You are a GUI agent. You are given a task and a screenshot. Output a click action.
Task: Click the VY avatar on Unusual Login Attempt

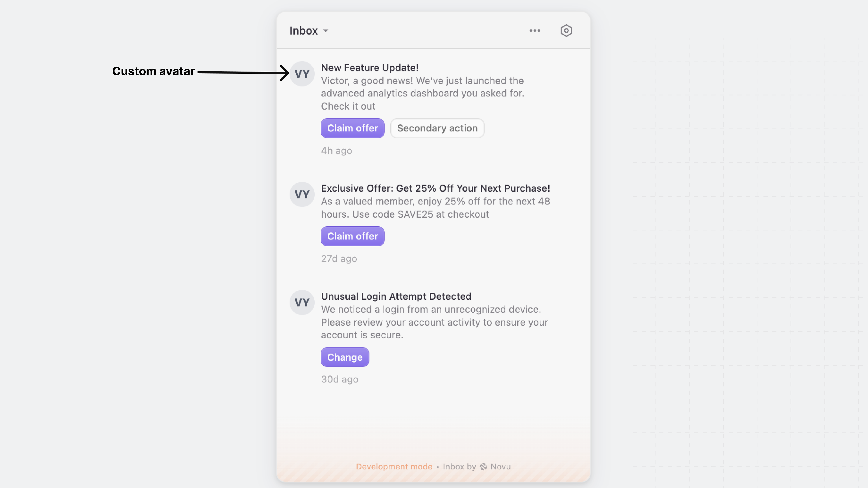click(x=302, y=302)
